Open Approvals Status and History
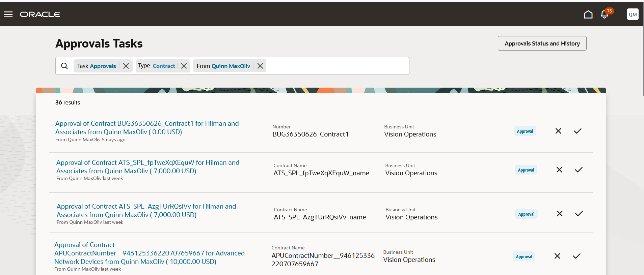Image resolution: width=644 pixels, height=275 pixels. tap(542, 43)
